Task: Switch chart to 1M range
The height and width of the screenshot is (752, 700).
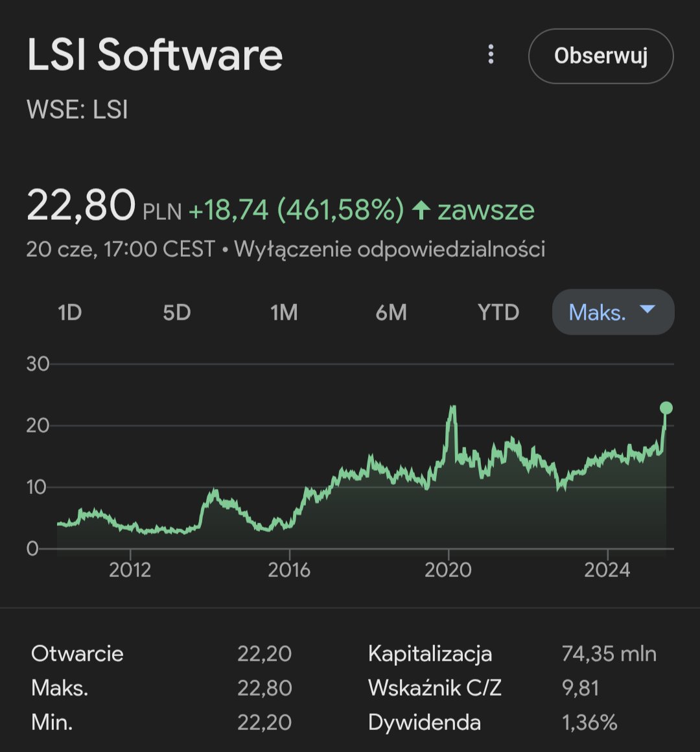Action: pos(284,312)
